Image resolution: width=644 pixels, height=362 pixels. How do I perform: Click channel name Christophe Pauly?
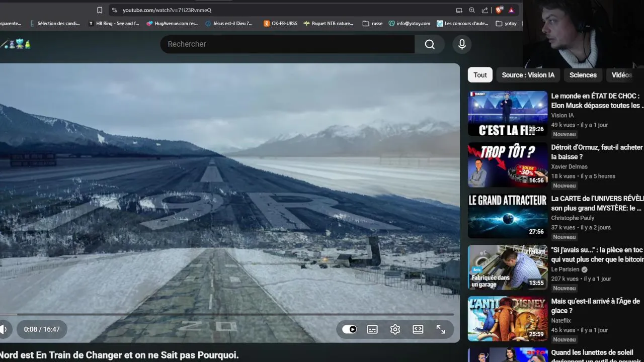pyautogui.click(x=573, y=218)
